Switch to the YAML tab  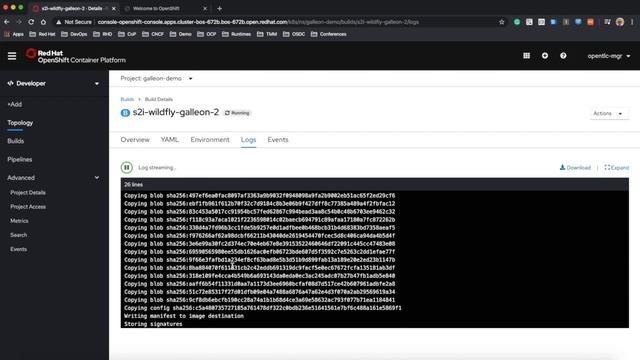pyautogui.click(x=170, y=140)
